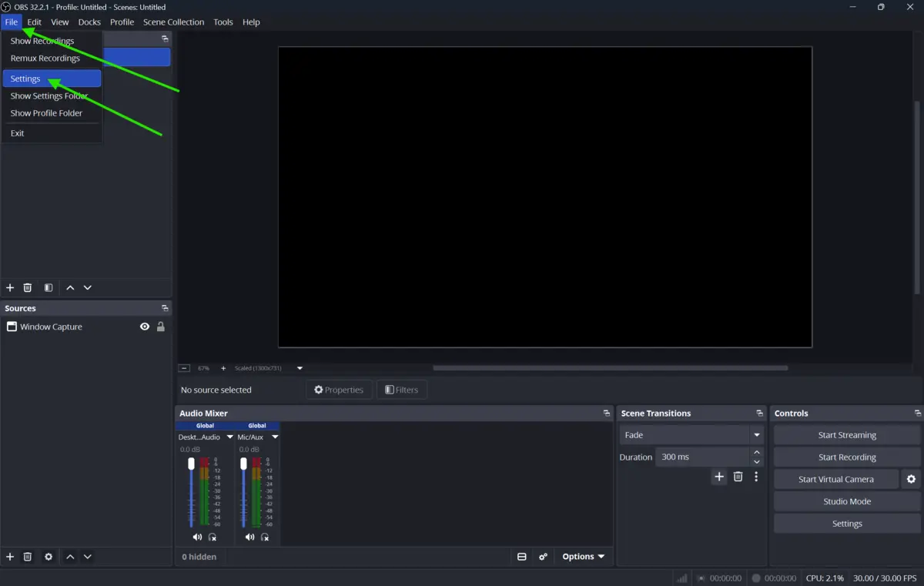Undock the Sources panel
The image size is (924, 586).
[x=165, y=308]
